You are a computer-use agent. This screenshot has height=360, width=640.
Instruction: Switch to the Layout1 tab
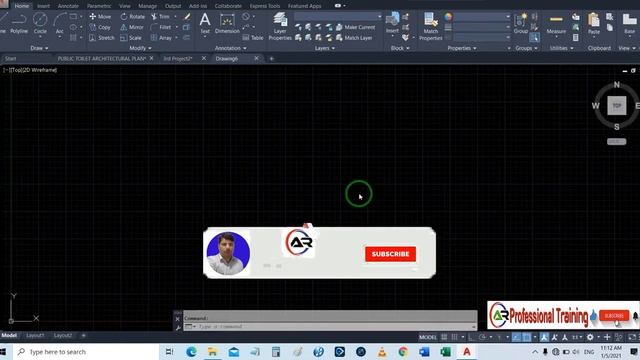(x=35, y=336)
